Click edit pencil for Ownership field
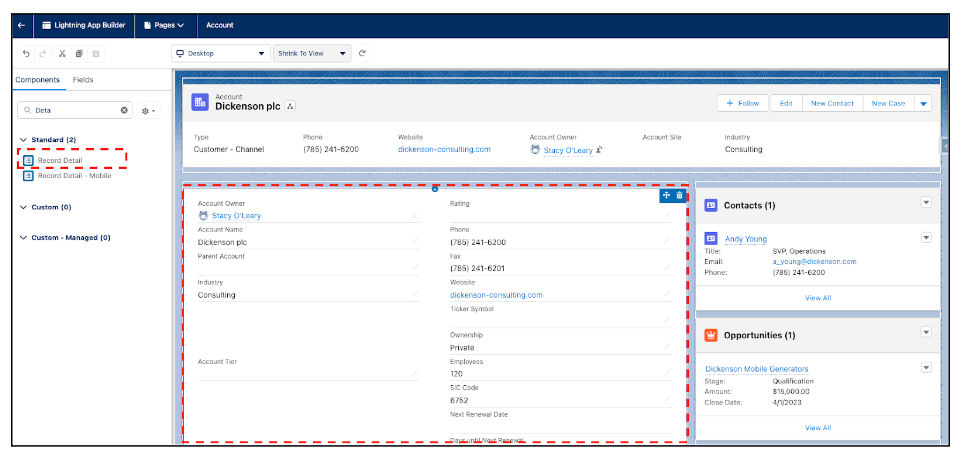The image size is (967, 460). click(667, 347)
